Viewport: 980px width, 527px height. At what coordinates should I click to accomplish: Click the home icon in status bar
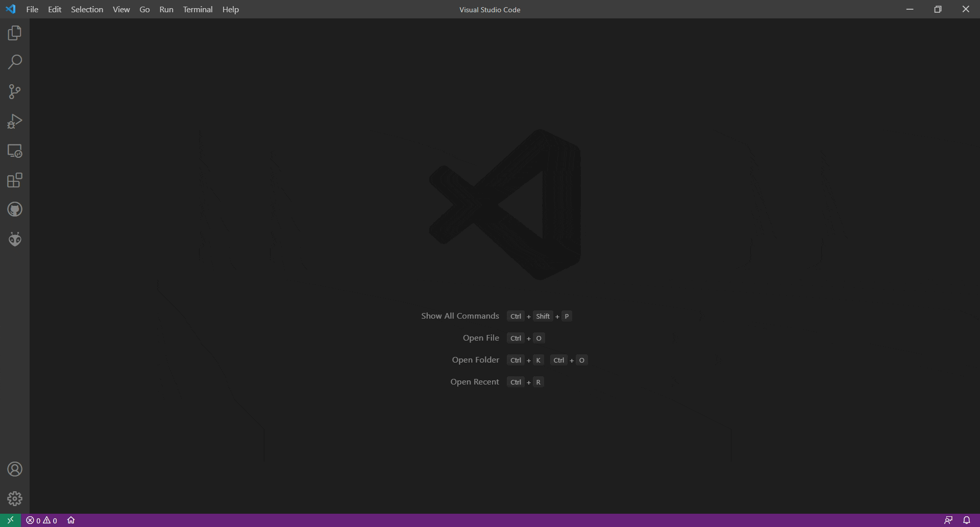coord(71,520)
